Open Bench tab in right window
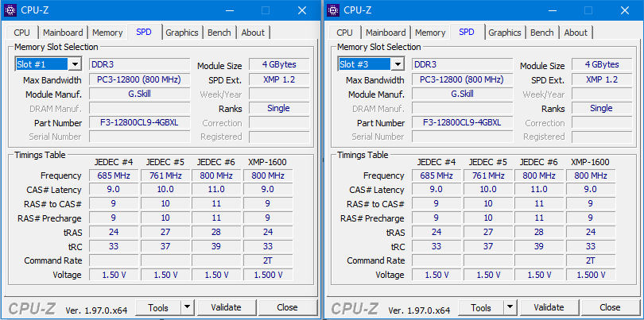Image resolution: width=644 pixels, height=320 pixels. [x=542, y=33]
